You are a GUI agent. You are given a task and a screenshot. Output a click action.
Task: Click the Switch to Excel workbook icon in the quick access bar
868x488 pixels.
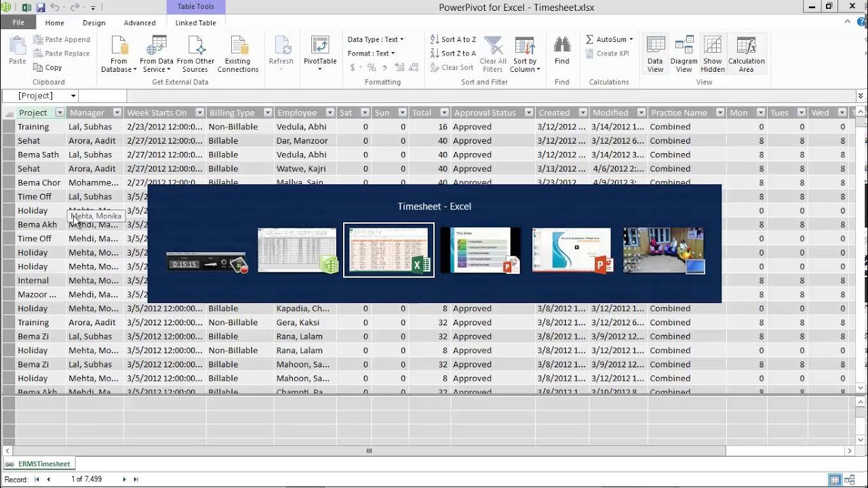[26, 7]
